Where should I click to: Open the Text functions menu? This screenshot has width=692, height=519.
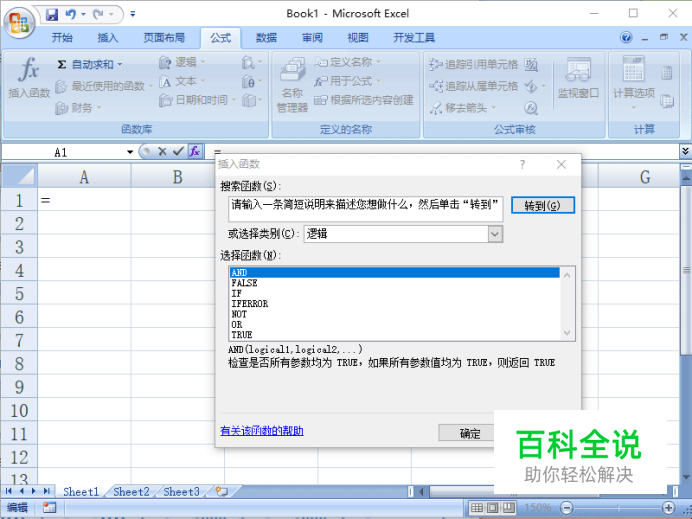point(182,82)
